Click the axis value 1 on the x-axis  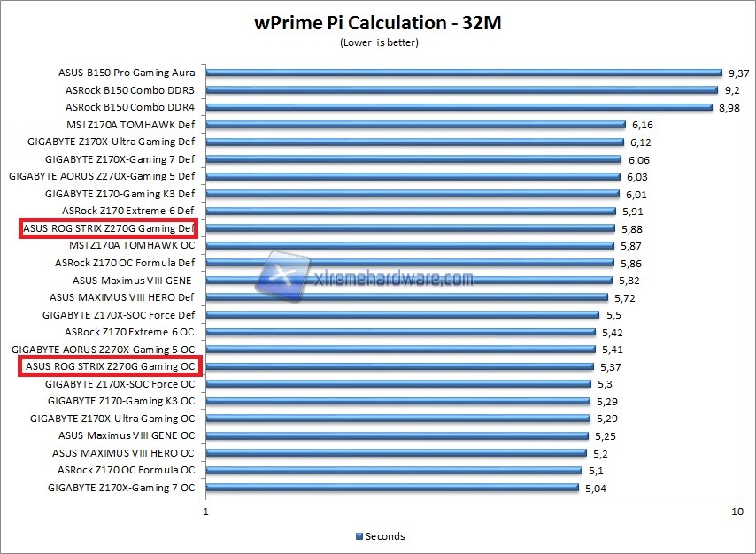pos(204,511)
